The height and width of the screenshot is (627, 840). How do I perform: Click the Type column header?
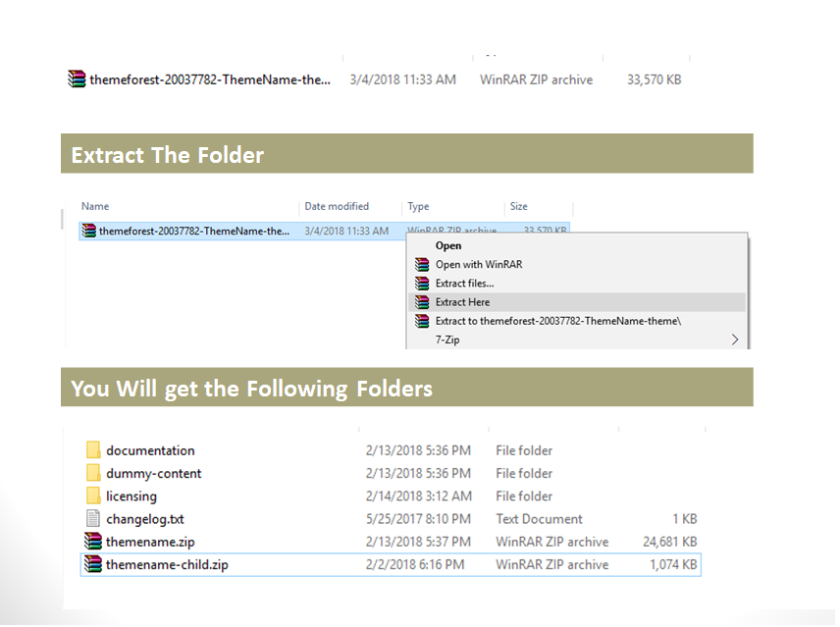coord(419,207)
